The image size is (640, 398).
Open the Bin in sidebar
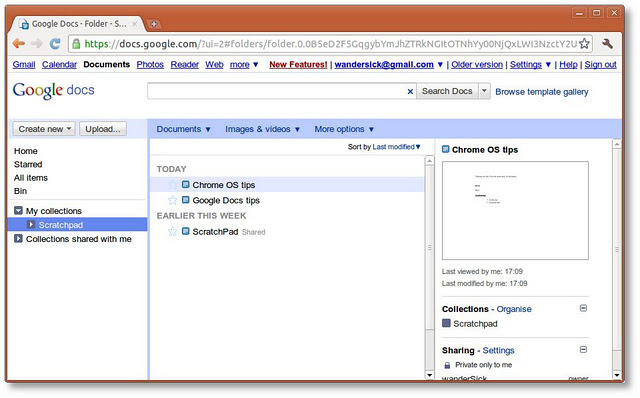point(20,191)
